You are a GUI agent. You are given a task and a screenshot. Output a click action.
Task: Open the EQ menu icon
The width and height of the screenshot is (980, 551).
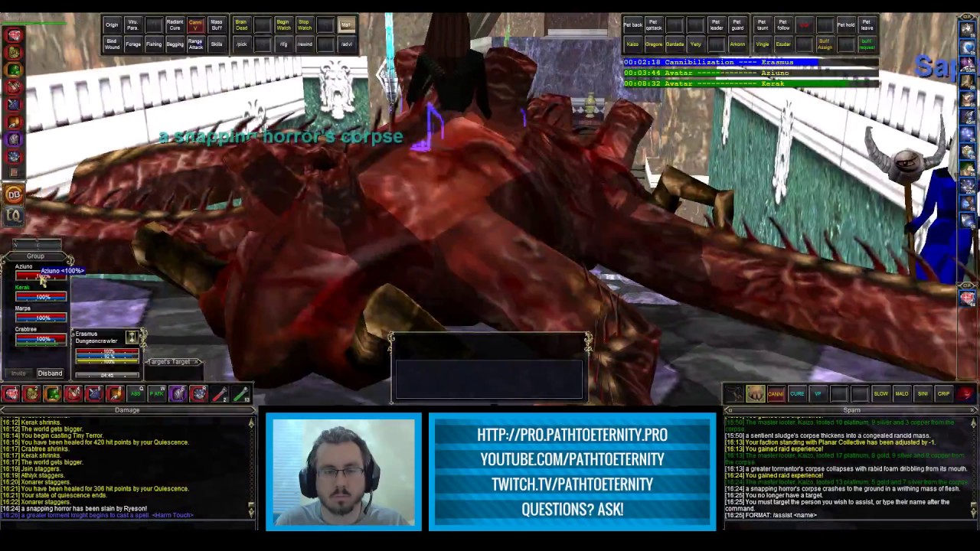pos(14,215)
